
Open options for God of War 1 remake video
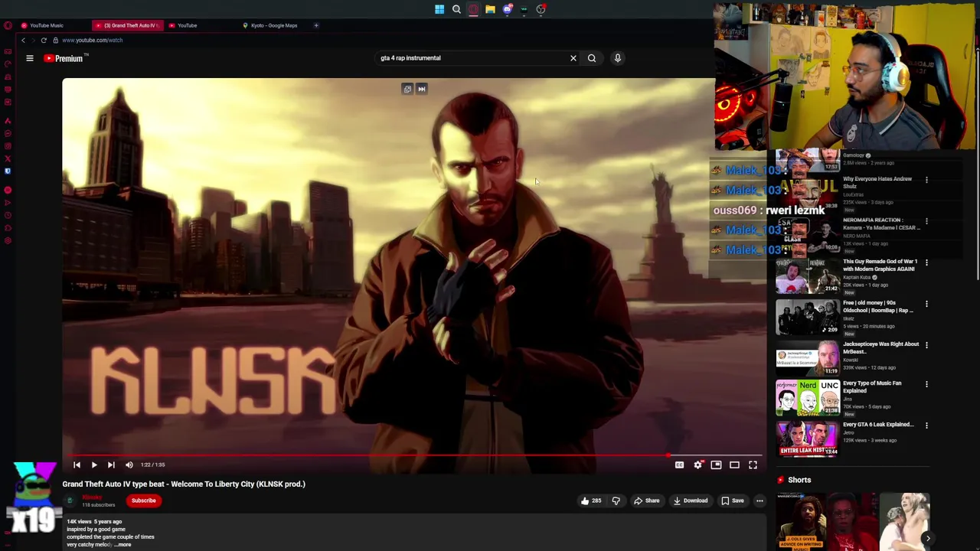[926, 263]
